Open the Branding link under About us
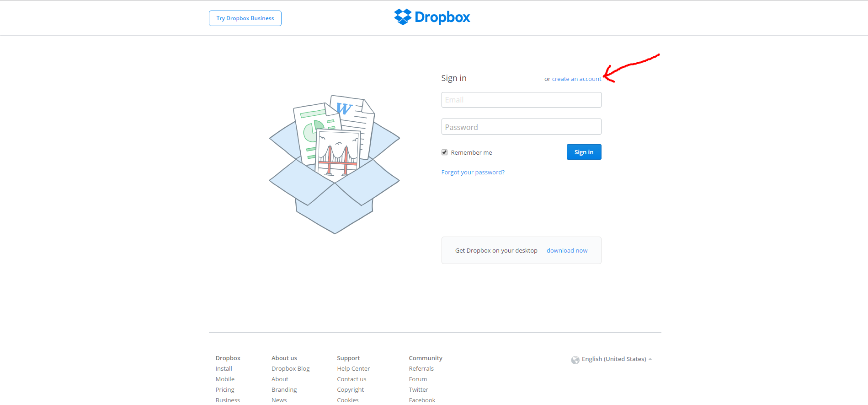The image size is (868, 405). (284, 390)
